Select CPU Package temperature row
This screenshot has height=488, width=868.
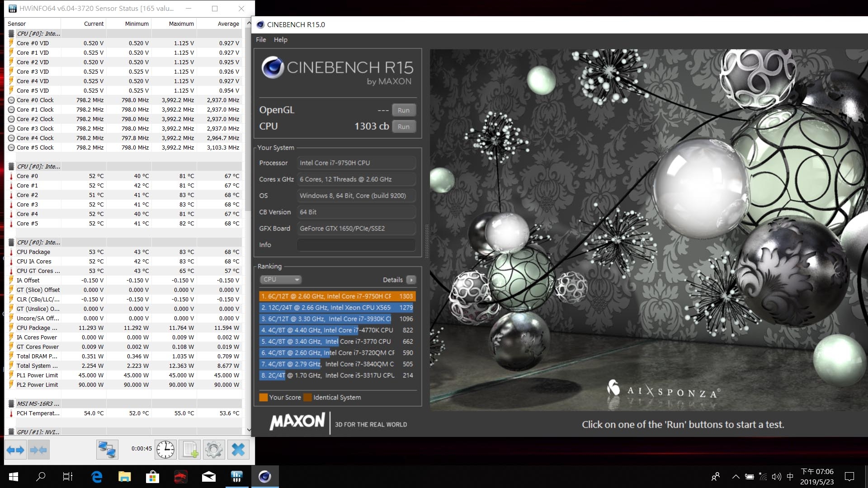coord(124,252)
